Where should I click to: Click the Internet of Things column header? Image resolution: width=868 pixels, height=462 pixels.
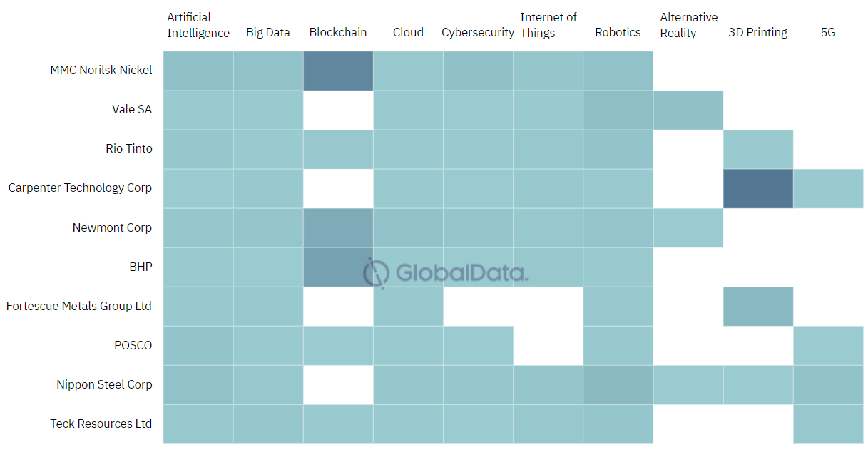(548, 25)
